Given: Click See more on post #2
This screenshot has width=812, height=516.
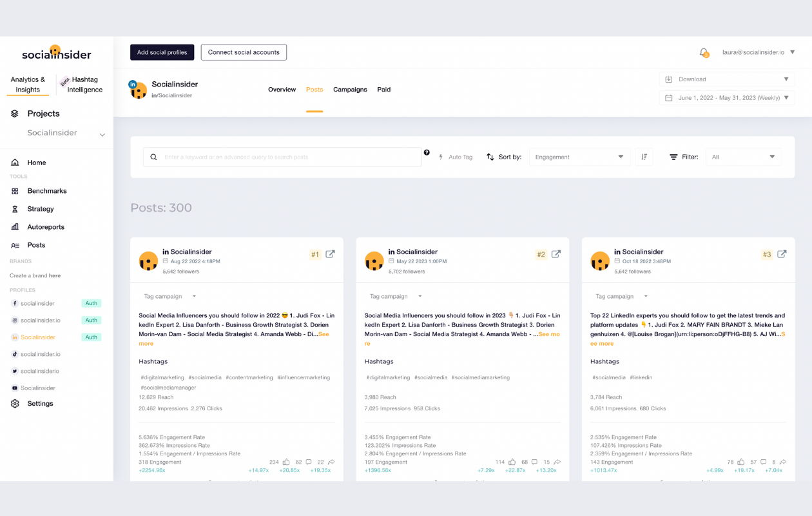Looking at the screenshot, I should point(462,339).
